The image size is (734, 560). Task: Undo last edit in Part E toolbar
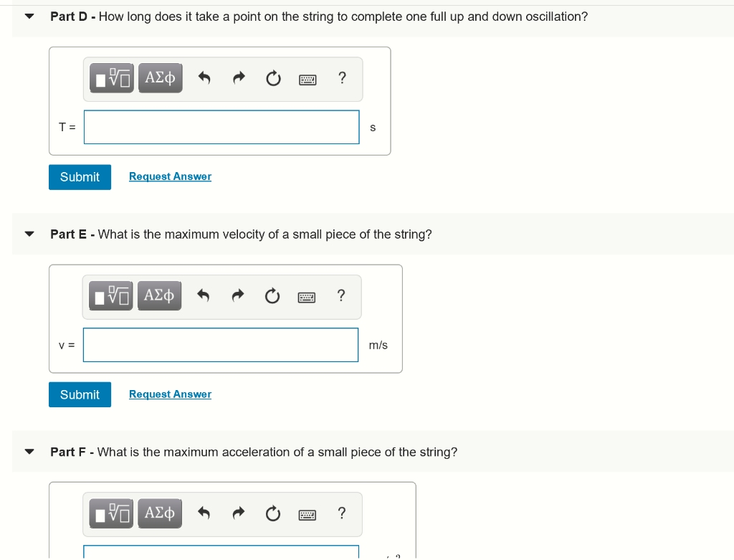[203, 295]
